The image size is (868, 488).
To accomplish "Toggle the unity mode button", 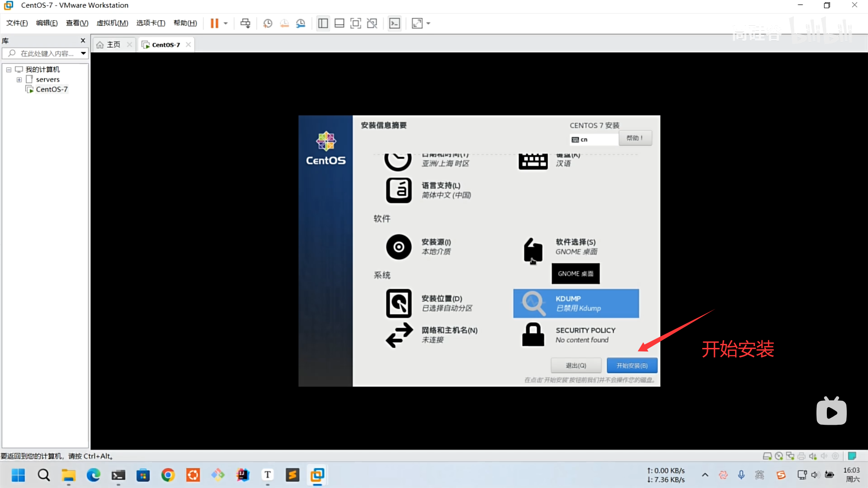I will (x=372, y=23).
